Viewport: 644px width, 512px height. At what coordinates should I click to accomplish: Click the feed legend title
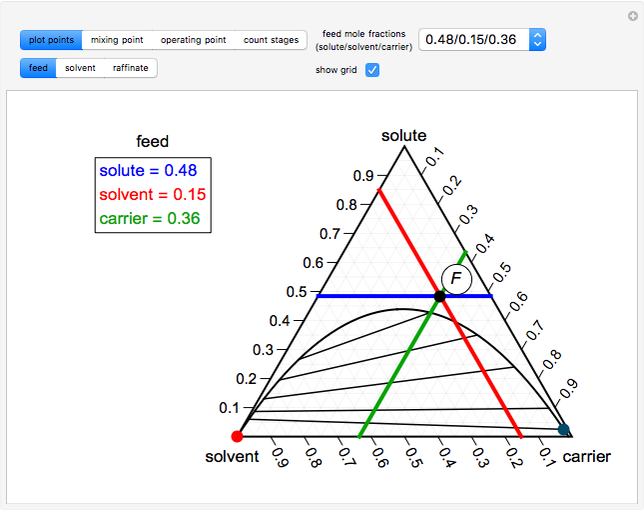tap(152, 142)
